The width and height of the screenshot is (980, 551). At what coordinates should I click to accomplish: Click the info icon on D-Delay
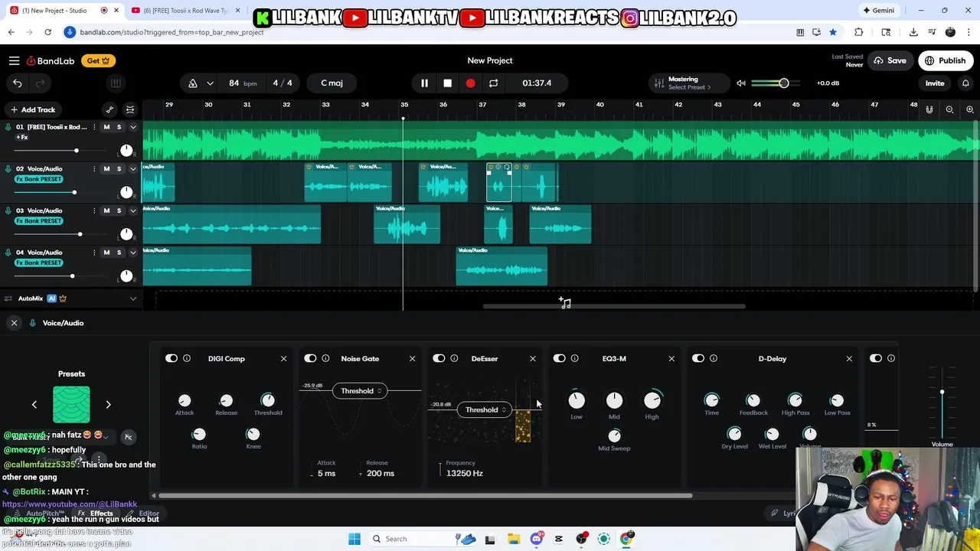coord(714,358)
